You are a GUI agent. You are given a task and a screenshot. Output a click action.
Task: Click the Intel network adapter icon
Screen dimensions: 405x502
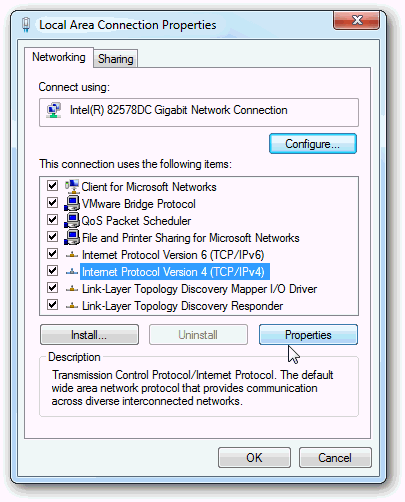54,110
